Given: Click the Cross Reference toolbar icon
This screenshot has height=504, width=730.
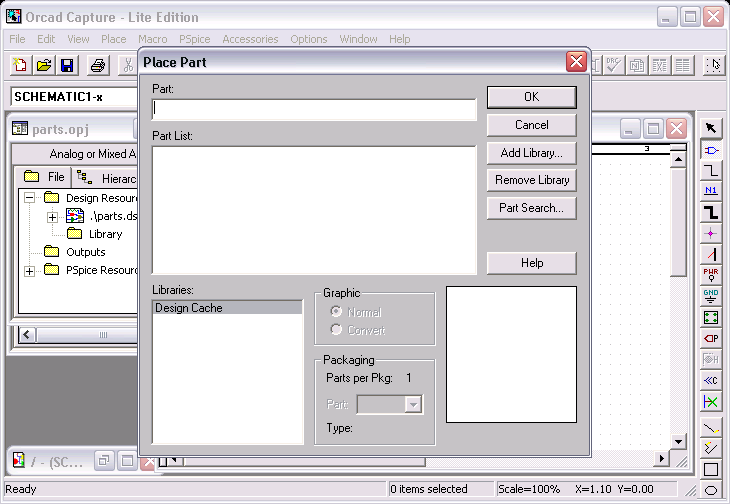Looking at the screenshot, I should 660,65.
